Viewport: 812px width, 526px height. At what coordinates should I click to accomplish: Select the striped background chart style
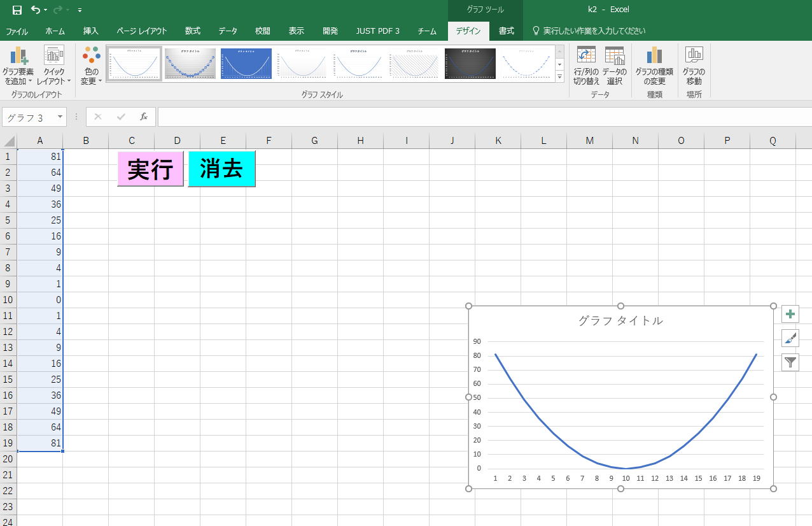tap(414, 64)
